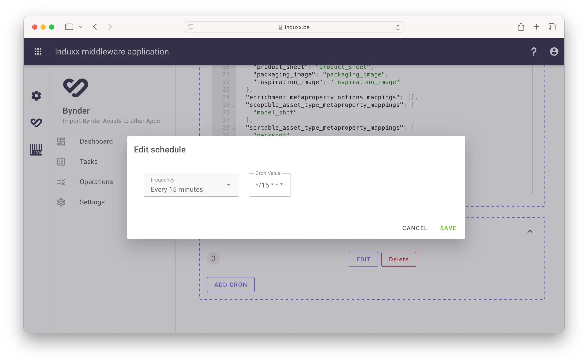Collapse the cron section chevron
Screen dimensions: 588x364
(x=530, y=231)
